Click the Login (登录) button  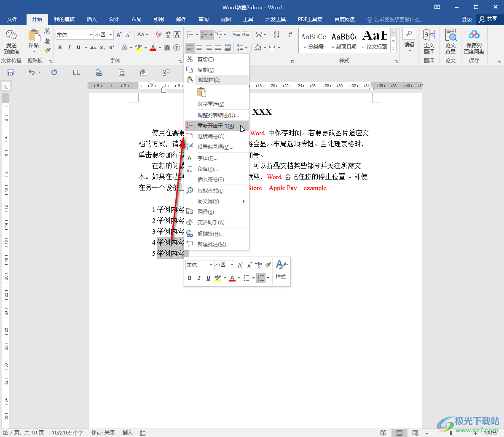pyautogui.click(x=467, y=19)
